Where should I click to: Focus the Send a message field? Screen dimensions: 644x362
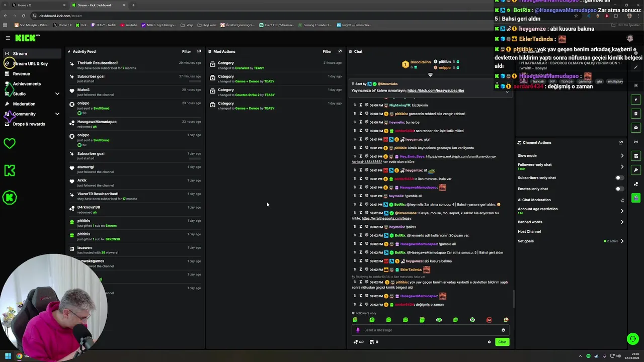click(430, 330)
